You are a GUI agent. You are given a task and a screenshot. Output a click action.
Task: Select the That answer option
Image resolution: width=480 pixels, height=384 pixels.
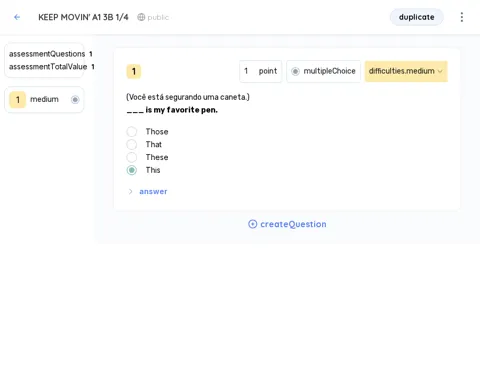(132, 144)
